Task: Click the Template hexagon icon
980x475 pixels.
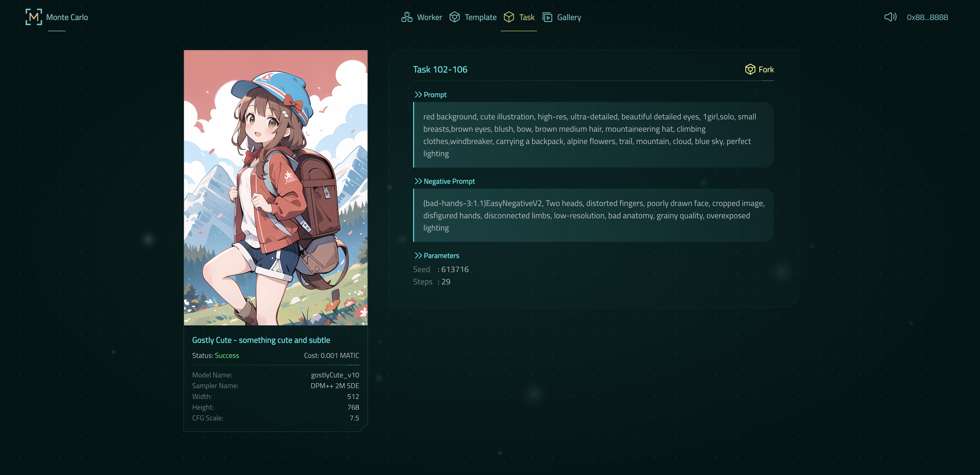Action: (454, 17)
